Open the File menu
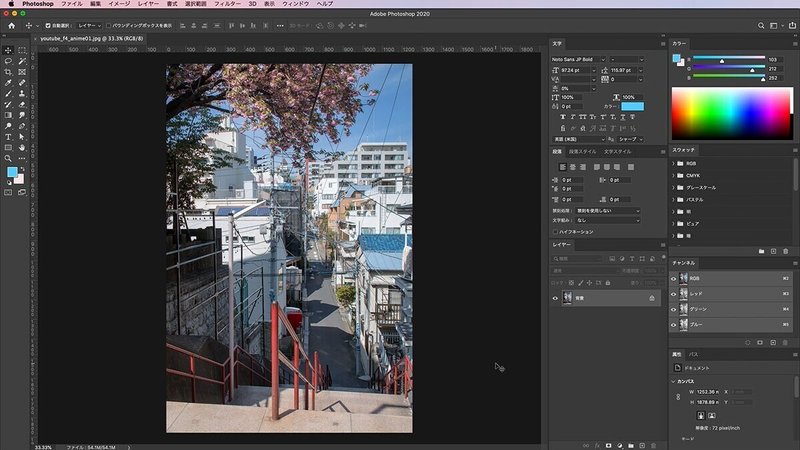 click(72, 4)
